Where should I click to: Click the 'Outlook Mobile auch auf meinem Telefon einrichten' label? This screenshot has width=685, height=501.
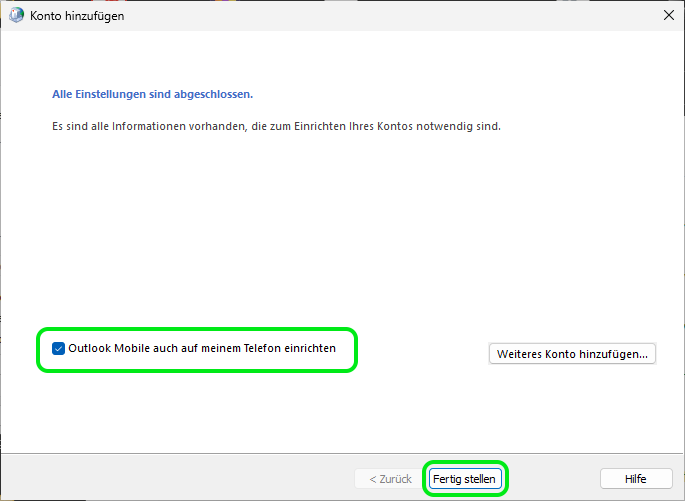click(201, 349)
